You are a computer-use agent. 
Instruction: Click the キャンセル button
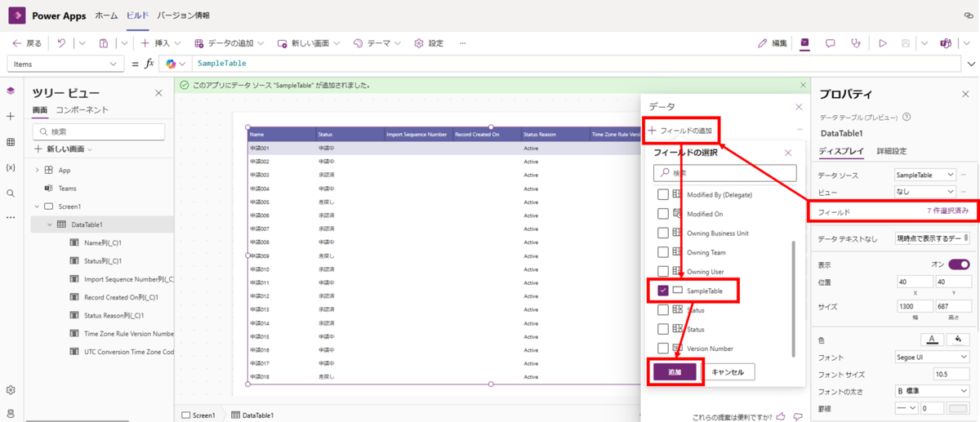coord(728,371)
